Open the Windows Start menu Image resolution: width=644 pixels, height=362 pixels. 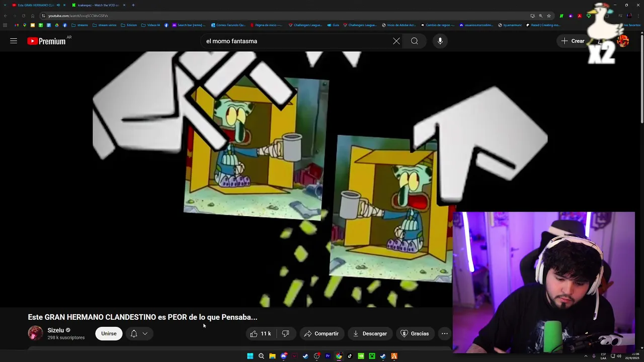tap(250, 356)
